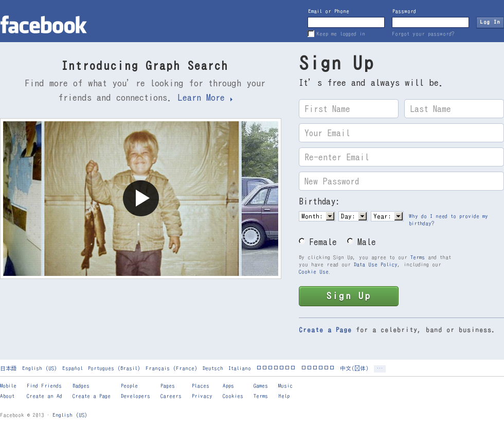
Task: Open the Games footer link
Action: tap(260, 386)
